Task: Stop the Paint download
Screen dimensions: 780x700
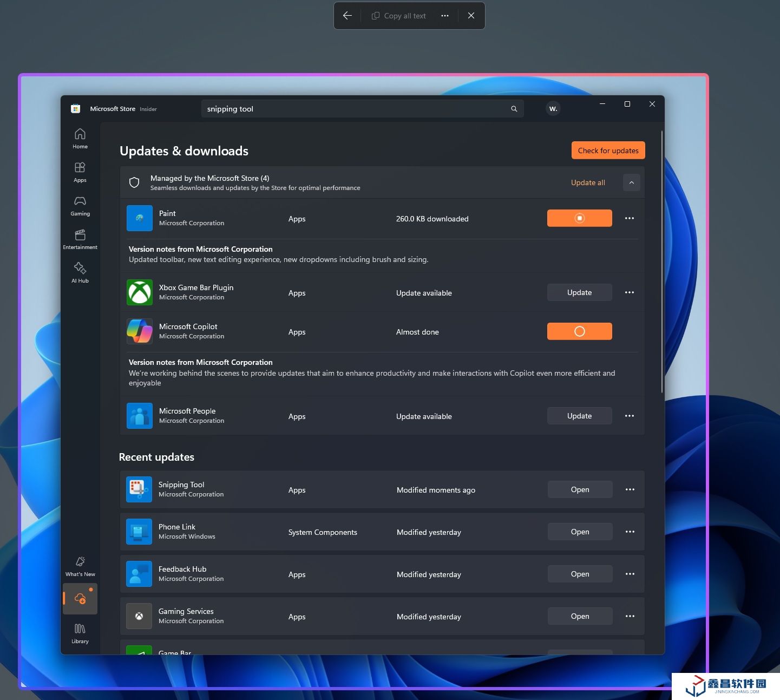Action: coord(579,218)
